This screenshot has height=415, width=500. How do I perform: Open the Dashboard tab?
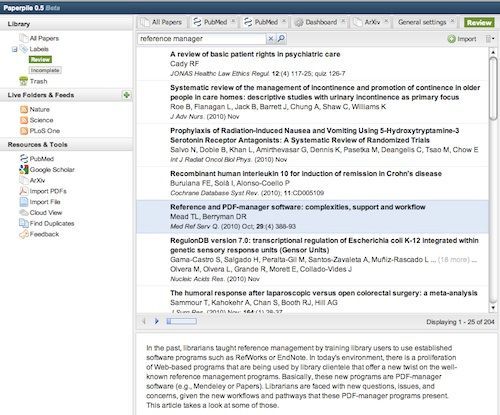coord(320,22)
